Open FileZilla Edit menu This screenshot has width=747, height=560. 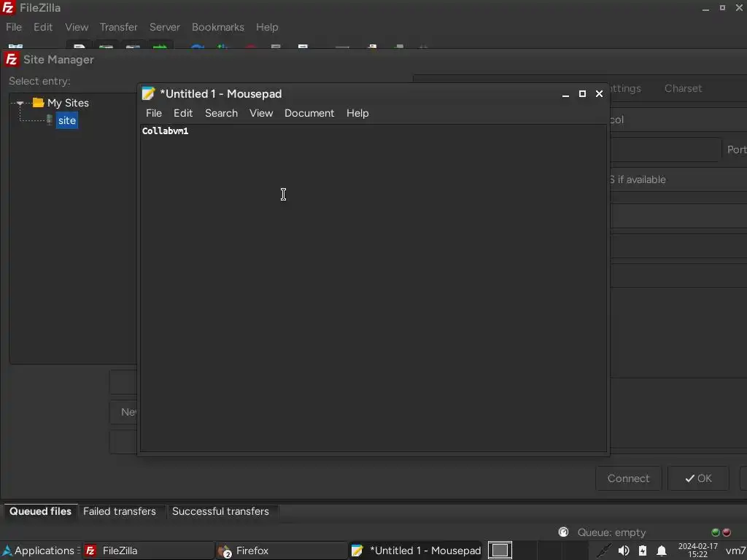[43, 27]
